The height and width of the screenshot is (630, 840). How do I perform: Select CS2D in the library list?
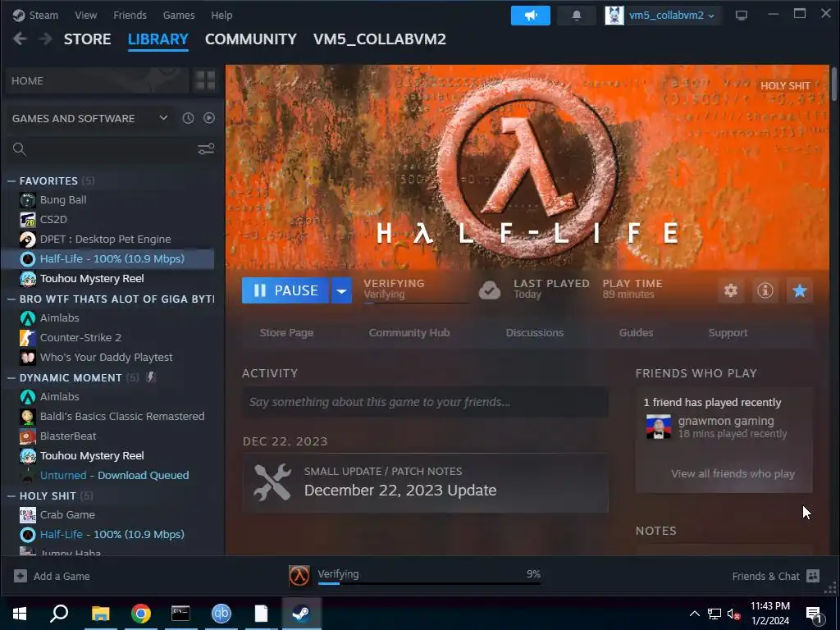(53, 220)
